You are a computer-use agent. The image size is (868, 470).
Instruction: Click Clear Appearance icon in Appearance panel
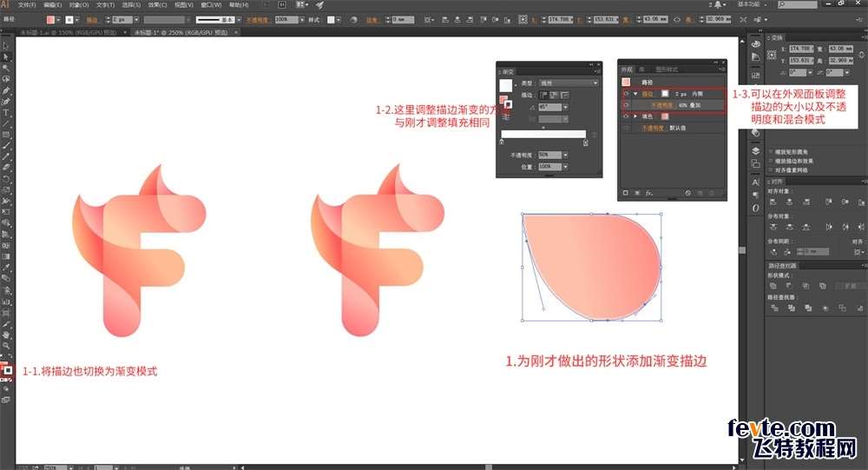(x=688, y=193)
